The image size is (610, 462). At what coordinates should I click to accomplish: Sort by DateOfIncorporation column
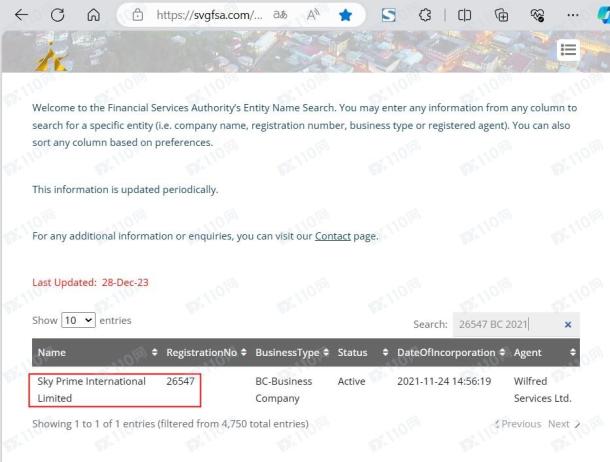[x=450, y=352]
